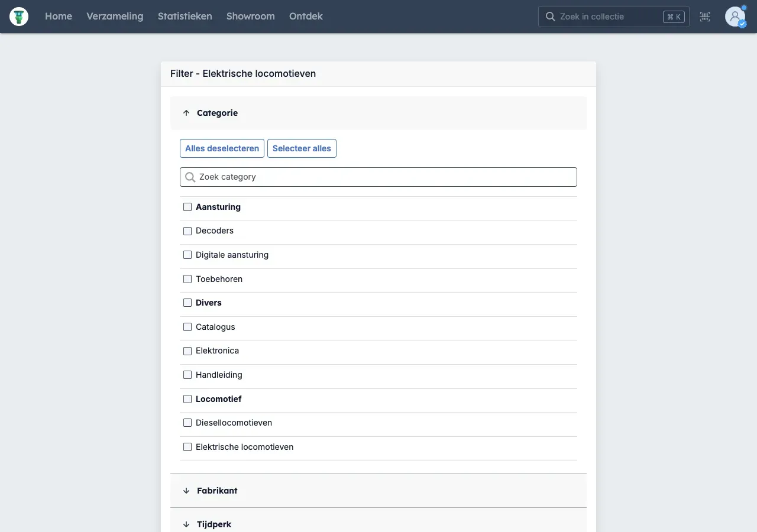Open the Statistieken page

(185, 17)
